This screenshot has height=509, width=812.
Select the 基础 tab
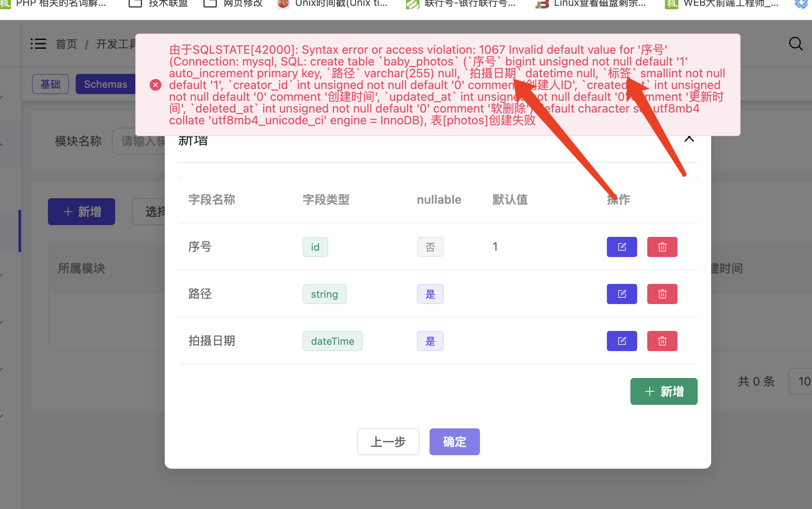tap(50, 84)
